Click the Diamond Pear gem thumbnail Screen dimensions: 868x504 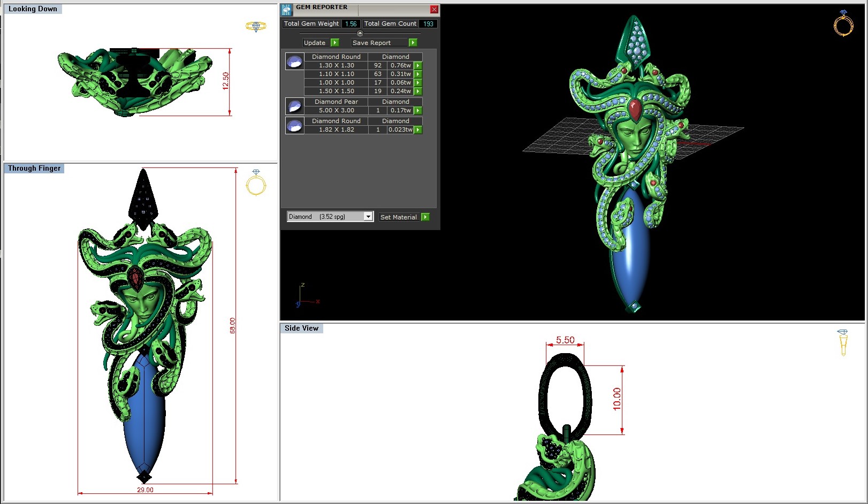294,106
